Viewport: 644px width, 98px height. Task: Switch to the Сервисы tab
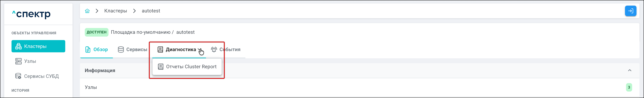point(136,50)
